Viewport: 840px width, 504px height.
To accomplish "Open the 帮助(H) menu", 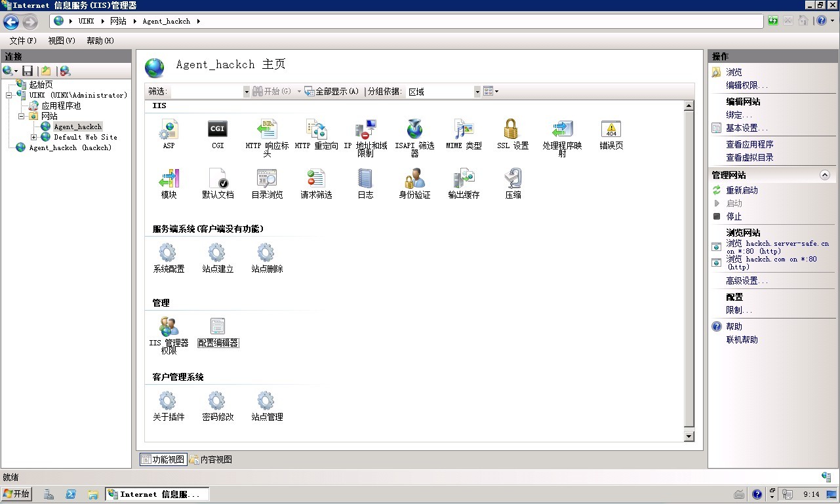I will pos(100,41).
